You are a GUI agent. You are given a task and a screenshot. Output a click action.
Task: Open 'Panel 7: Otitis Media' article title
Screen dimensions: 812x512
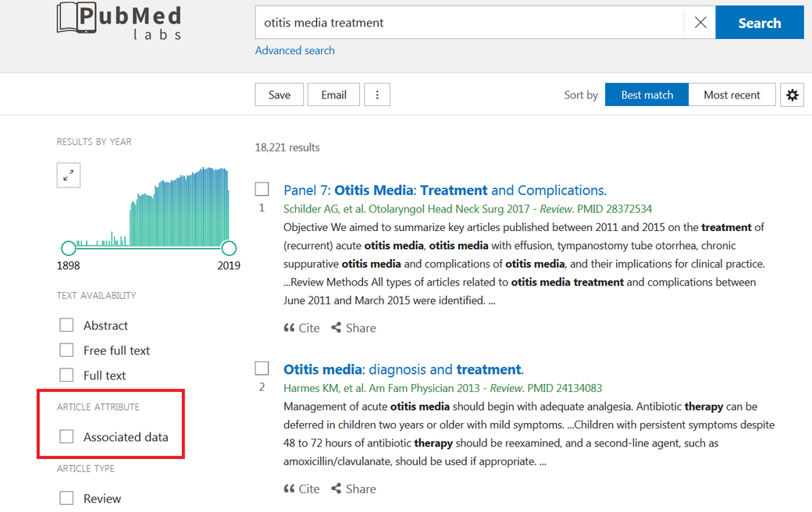[x=445, y=190]
